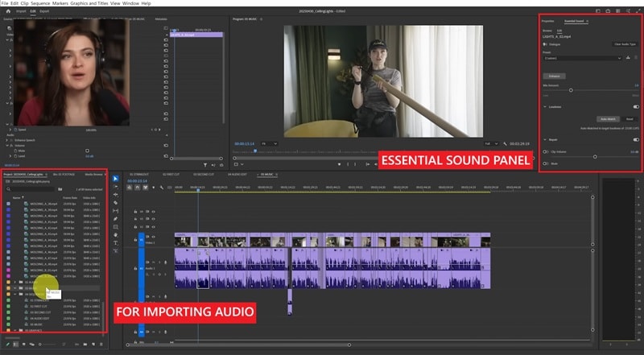Click the Mark In bracket icon

(x=348, y=164)
